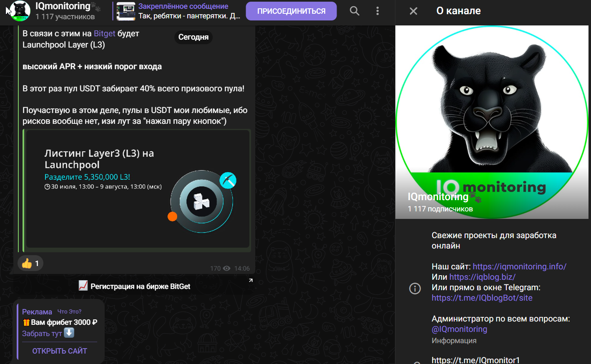Open the https://iqblog.biz/ link
The width and height of the screenshot is (591, 364).
pos(482,277)
